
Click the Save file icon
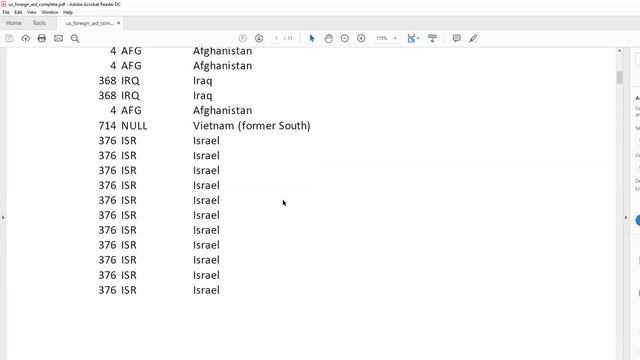click(9, 38)
